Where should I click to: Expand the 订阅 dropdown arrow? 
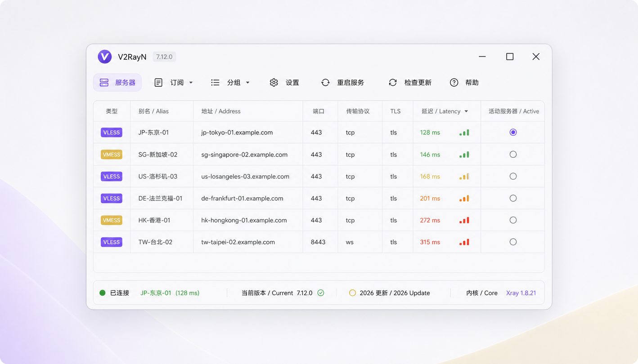191,83
